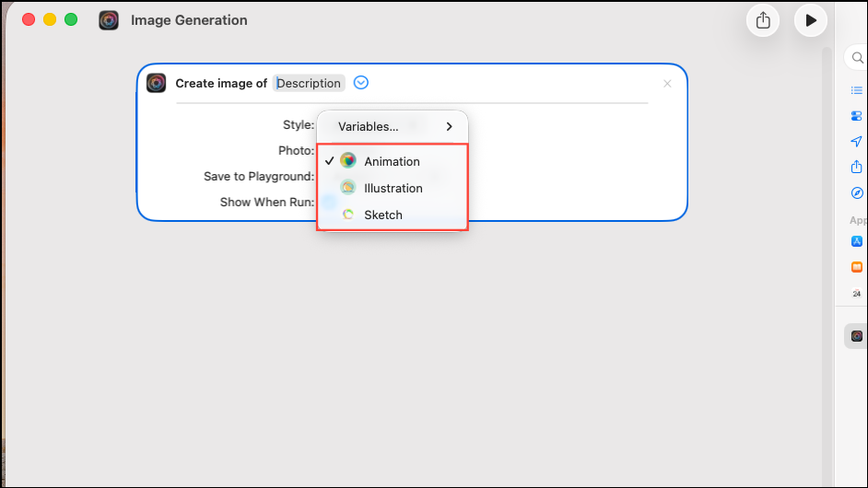Select the toggle-style scripting icon in sidebar
This screenshot has width=868, height=488.
click(x=856, y=116)
